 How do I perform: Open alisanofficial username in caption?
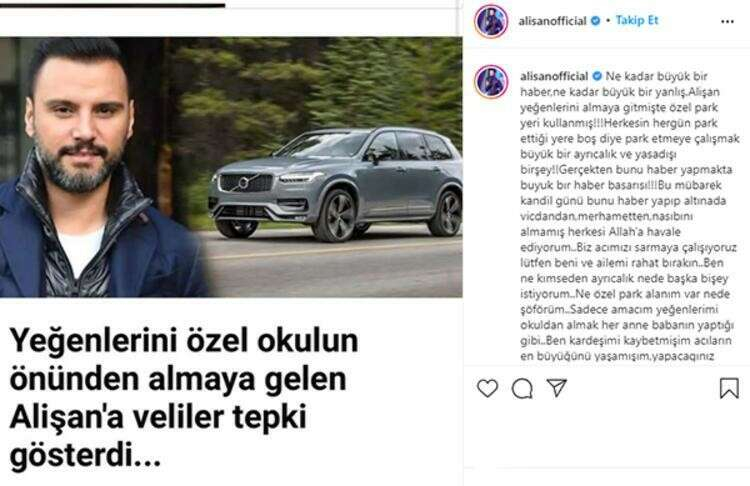[x=554, y=77]
